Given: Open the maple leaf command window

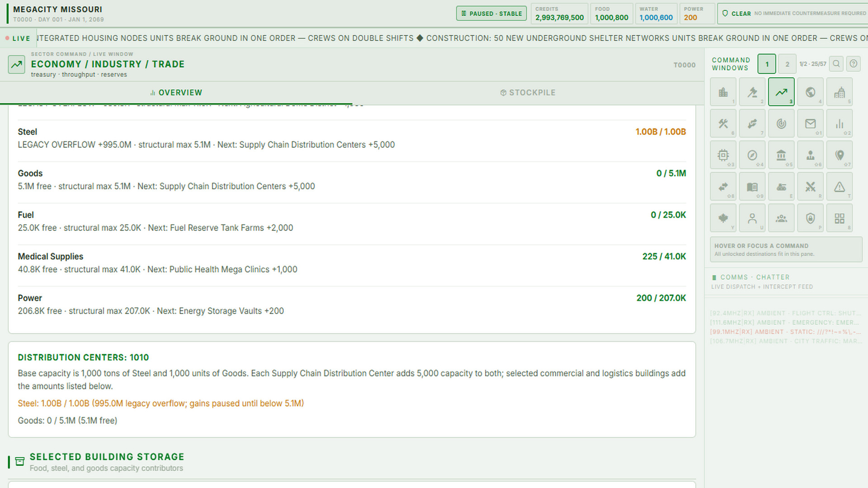Looking at the screenshot, I should pos(723,218).
